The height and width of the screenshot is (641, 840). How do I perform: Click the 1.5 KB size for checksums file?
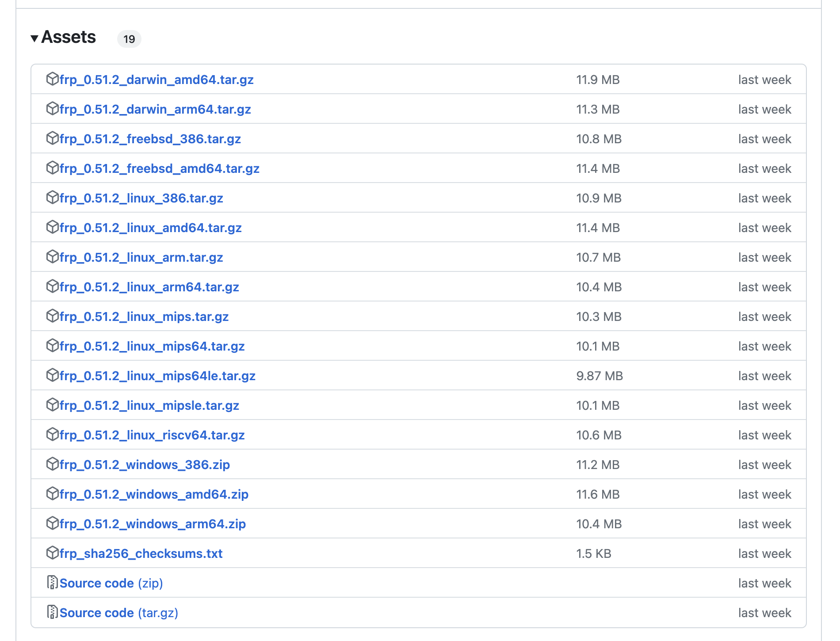(594, 553)
